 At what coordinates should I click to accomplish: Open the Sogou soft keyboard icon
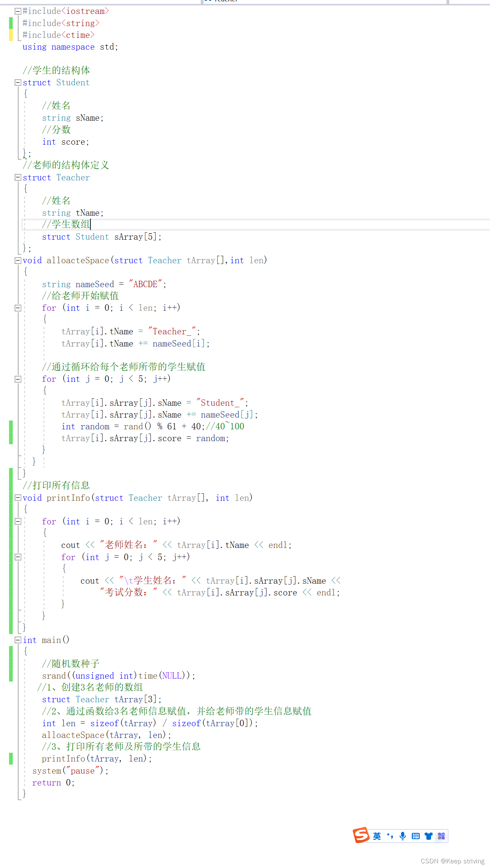point(415,836)
